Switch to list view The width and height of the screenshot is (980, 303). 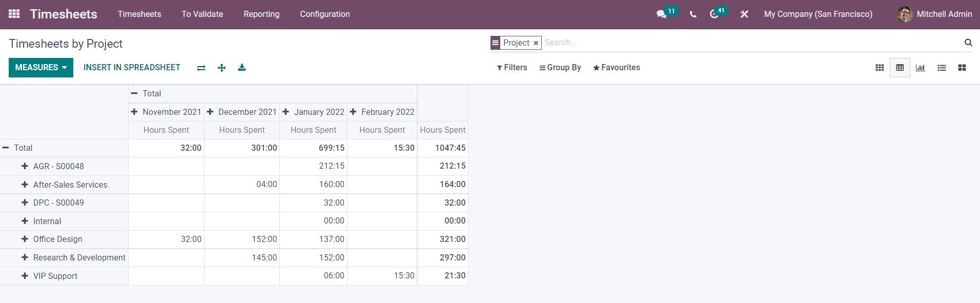click(942, 68)
